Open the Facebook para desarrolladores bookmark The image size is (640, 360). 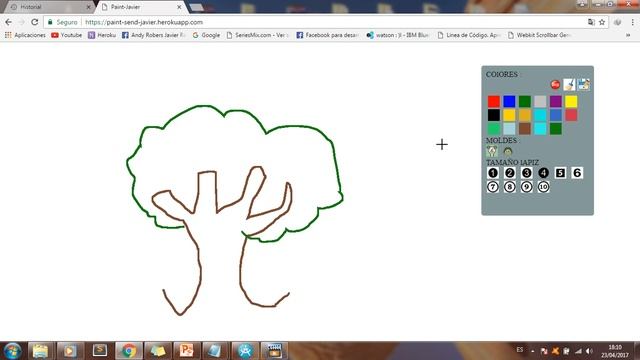[x=328, y=35]
